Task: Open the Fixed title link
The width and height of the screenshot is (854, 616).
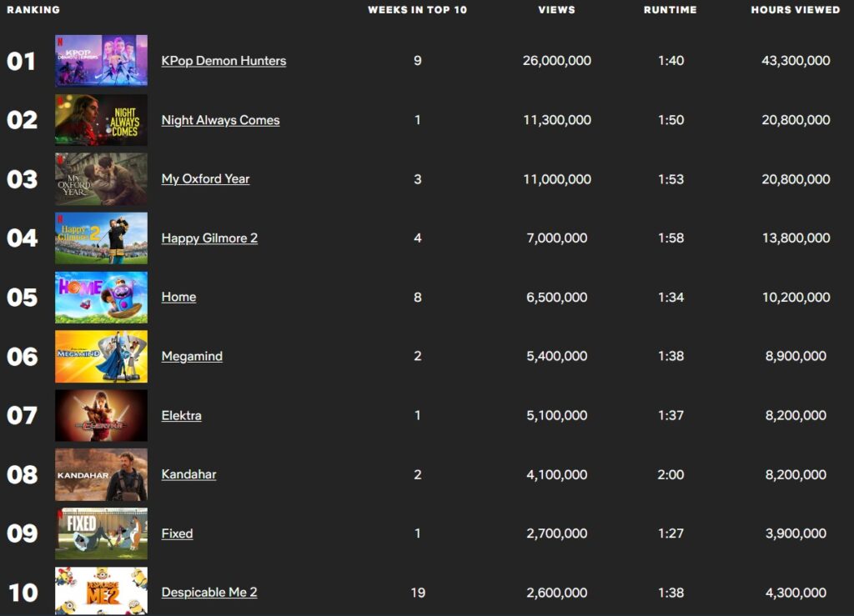Action: pos(177,533)
